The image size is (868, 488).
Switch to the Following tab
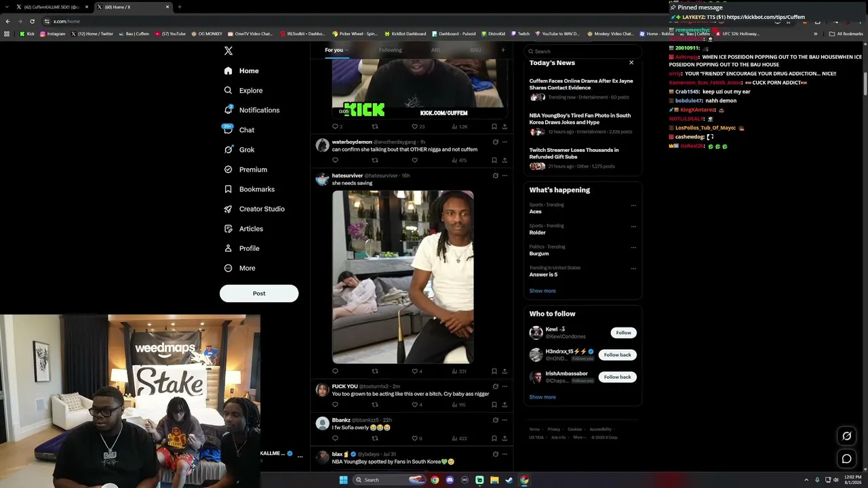[x=390, y=50]
